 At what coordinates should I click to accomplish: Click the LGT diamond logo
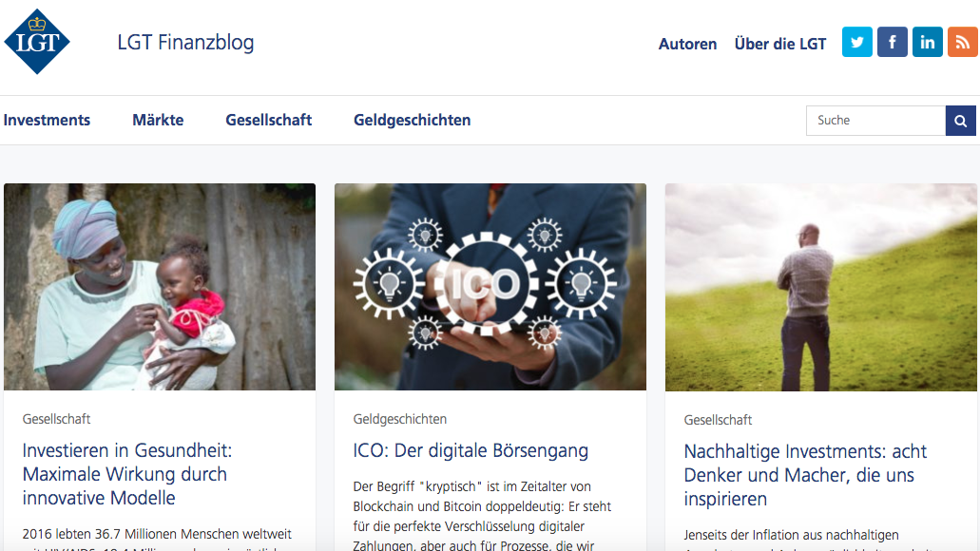(37, 41)
